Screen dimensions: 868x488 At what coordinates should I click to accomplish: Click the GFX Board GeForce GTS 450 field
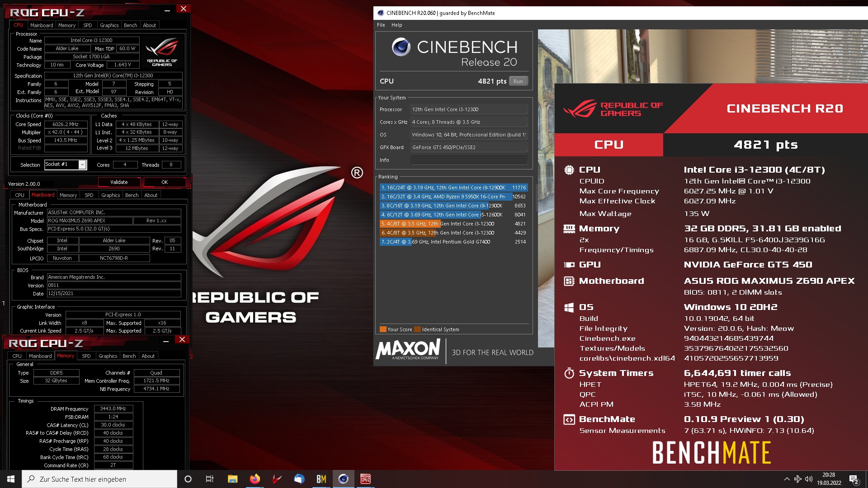pos(469,147)
